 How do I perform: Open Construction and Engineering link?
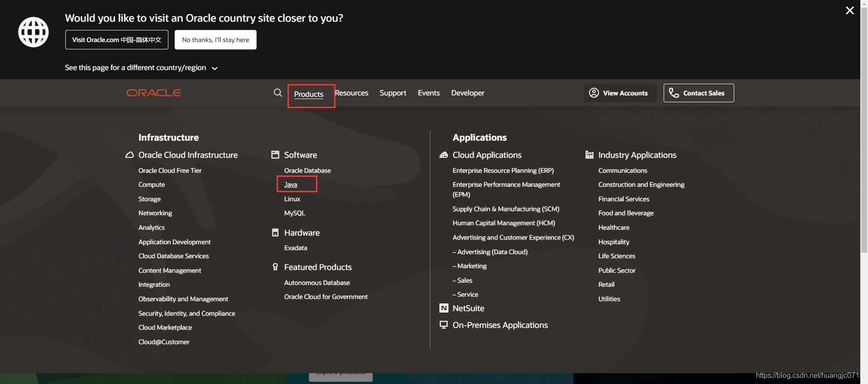[641, 185]
